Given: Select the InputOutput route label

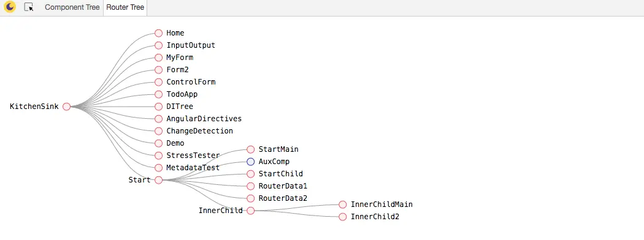Looking at the screenshot, I should (191, 45).
